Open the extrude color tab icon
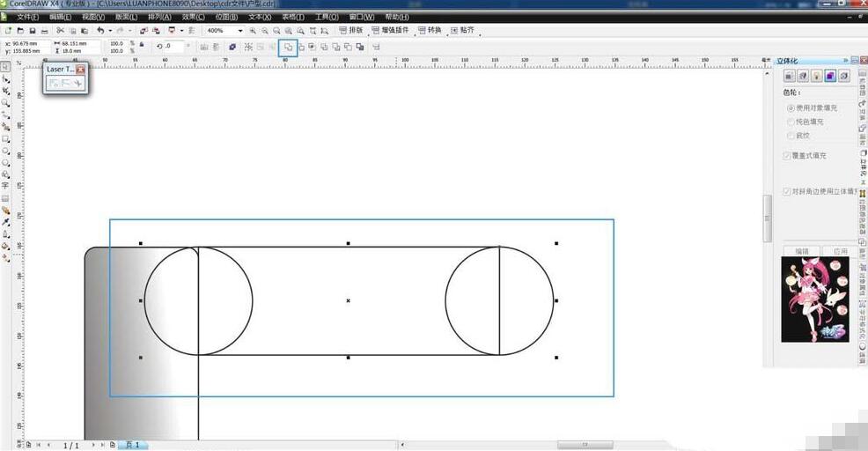This screenshot has width=868, height=451. click(x=830, y=76)
